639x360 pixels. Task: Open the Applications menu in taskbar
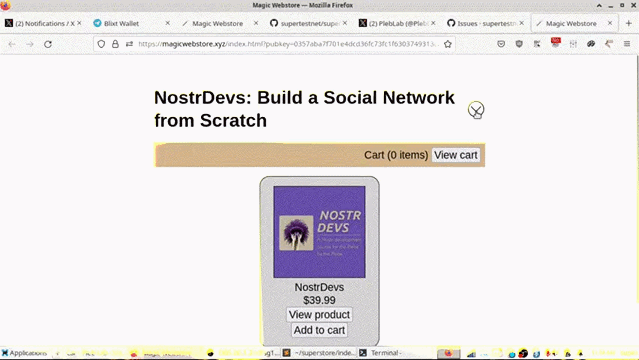(x=24, y=353)
